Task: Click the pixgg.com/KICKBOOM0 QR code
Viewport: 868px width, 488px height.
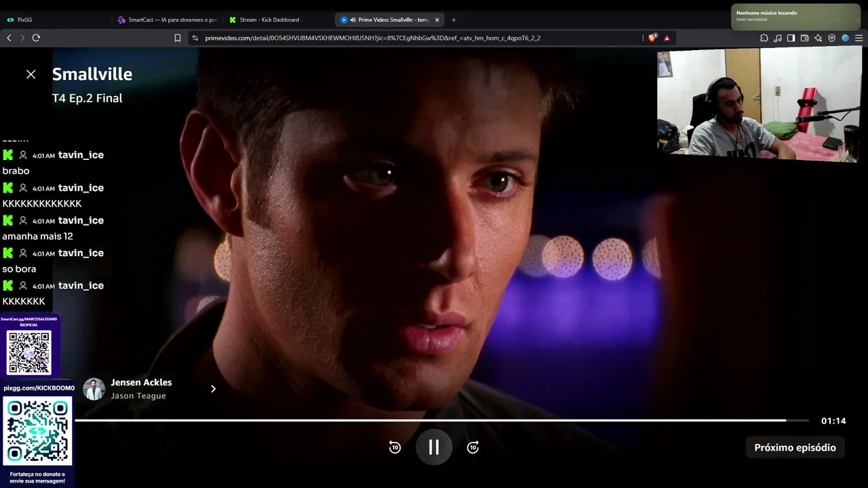Action: pyautogui.click(x=37, y=432)
